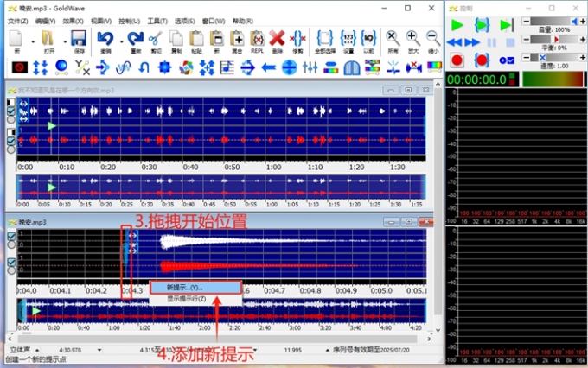Image resolution: width=588 pixels, height=368 pixels.
Task: Open the 文件(Z) menu
Action: tap(17, 21)
